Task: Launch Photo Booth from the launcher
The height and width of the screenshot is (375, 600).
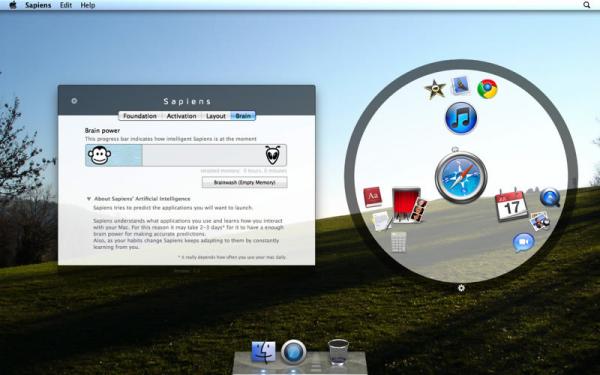Action: [409, 205]
